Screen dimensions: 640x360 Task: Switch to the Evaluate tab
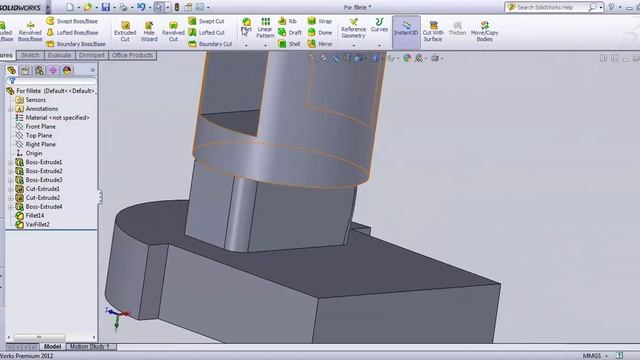click(59, 55)
